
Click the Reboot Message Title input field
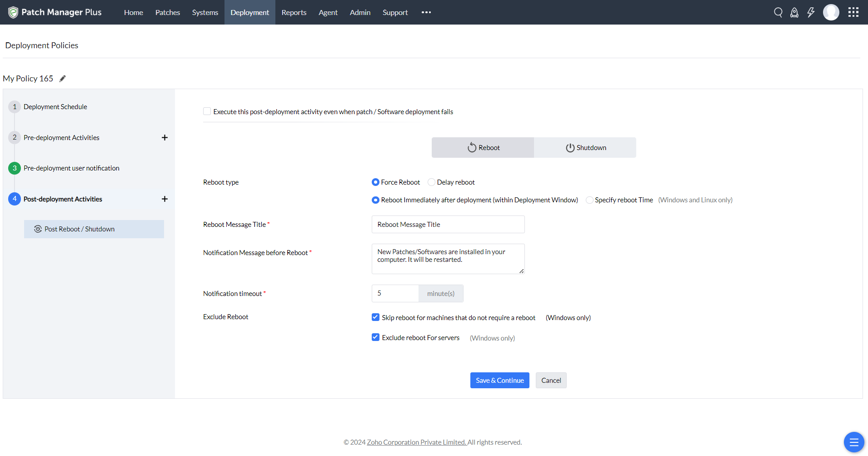[x=448, y=225]
